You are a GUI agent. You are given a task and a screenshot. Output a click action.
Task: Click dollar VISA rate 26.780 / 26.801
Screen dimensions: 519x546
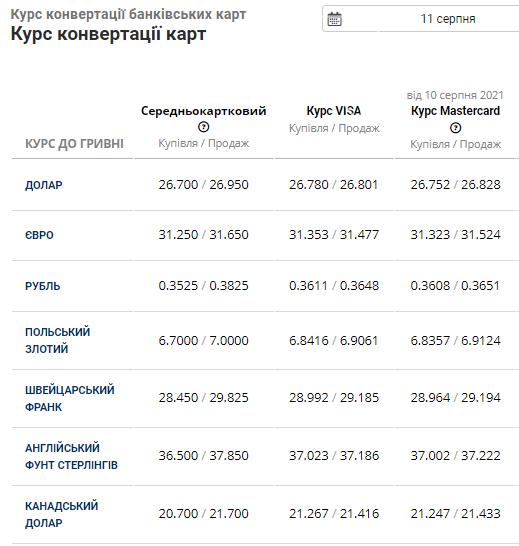point(334,185)
